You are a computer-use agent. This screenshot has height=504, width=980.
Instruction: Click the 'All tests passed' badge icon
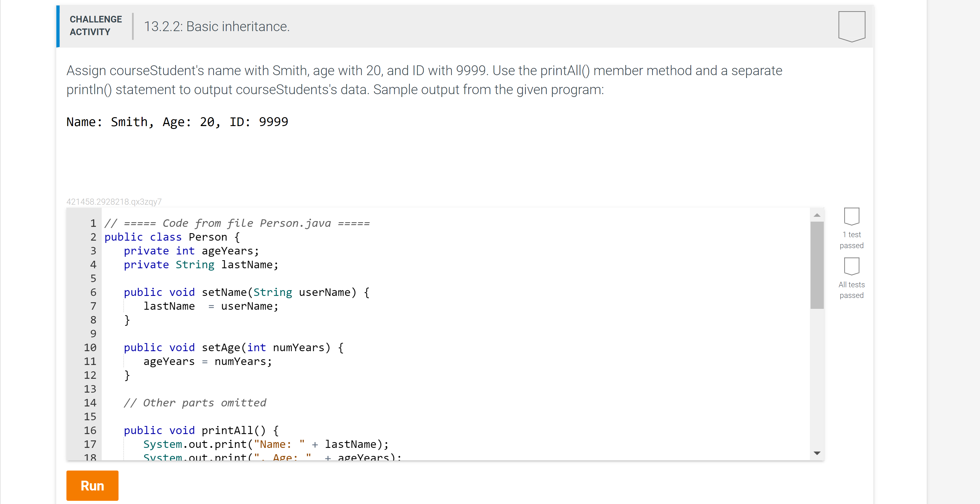(x=851, y=266)
